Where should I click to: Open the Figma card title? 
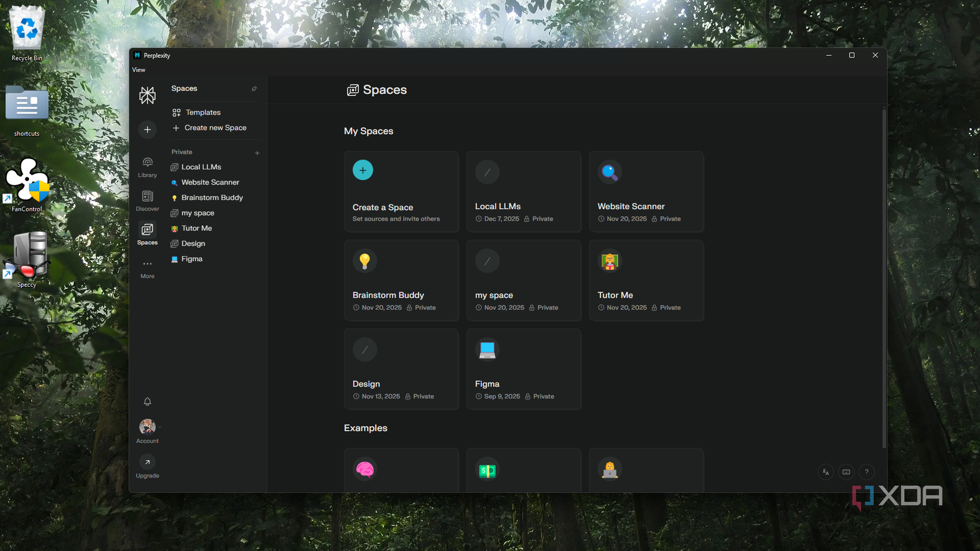(x=487, y=384)
